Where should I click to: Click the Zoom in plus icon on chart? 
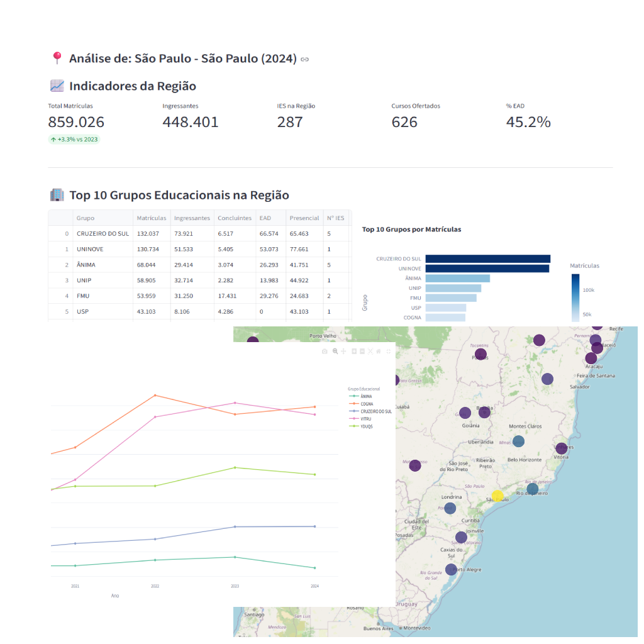tap(354, 351)
